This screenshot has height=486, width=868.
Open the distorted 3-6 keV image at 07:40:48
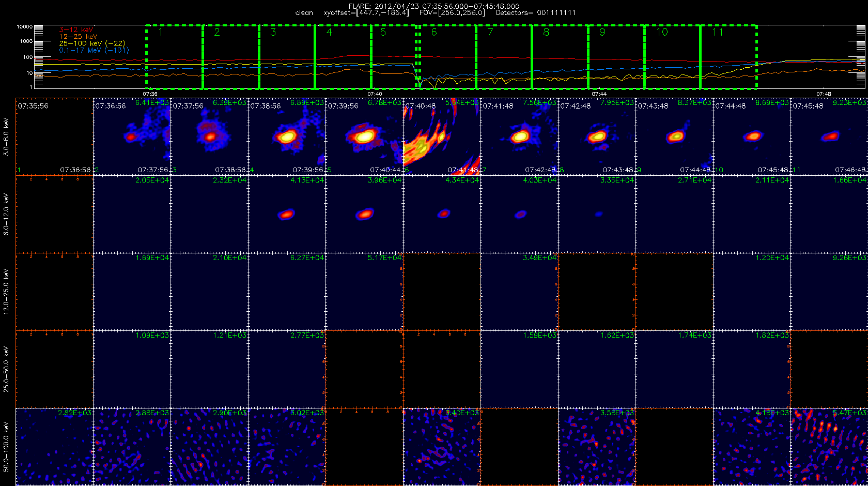442,136
